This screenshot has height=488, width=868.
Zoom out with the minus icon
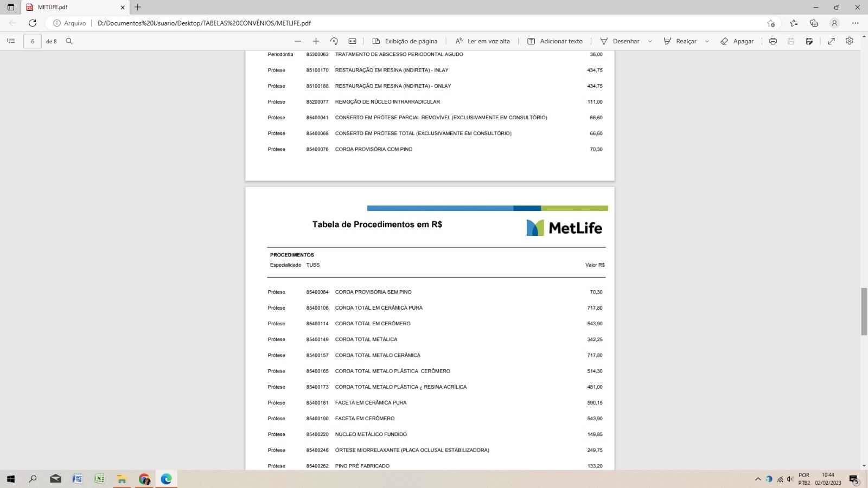pyautogui.click(x=298, y=41)
